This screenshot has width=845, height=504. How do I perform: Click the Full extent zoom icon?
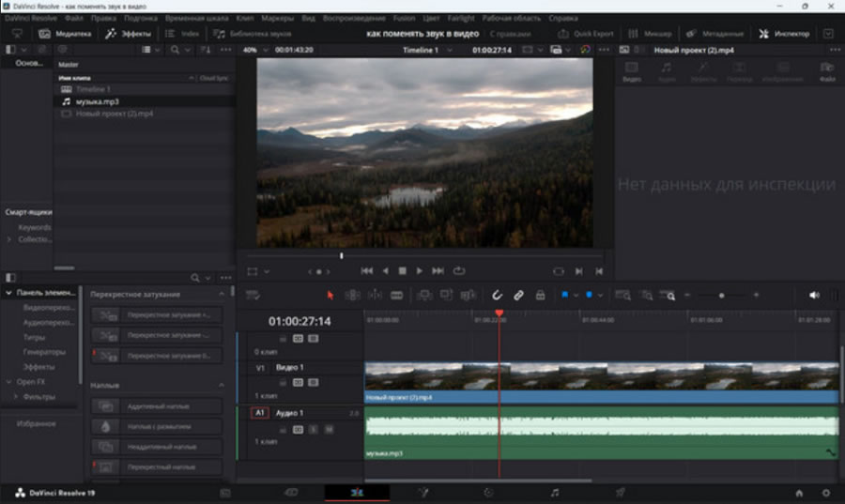point(622,295)
